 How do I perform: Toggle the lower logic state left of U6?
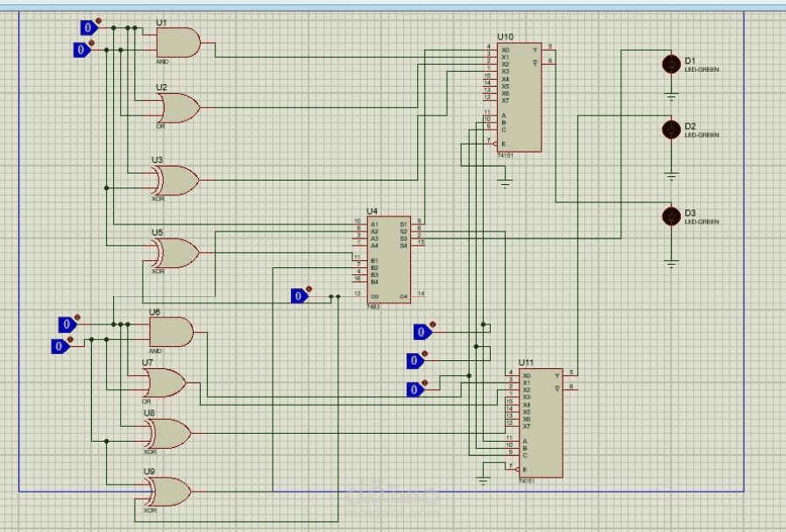(59, 346)
